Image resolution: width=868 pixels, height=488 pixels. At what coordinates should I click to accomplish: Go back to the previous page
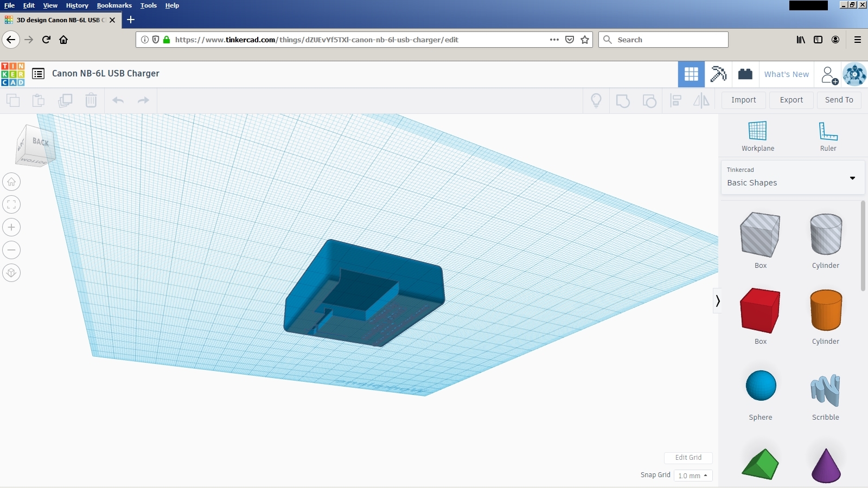[11, 40]
